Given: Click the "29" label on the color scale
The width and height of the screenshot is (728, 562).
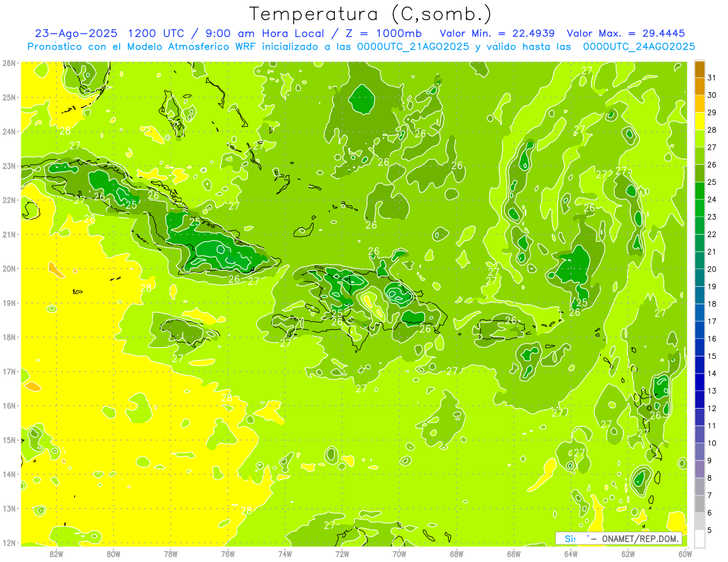Looking at the screenshot, I should pos(712,113).
